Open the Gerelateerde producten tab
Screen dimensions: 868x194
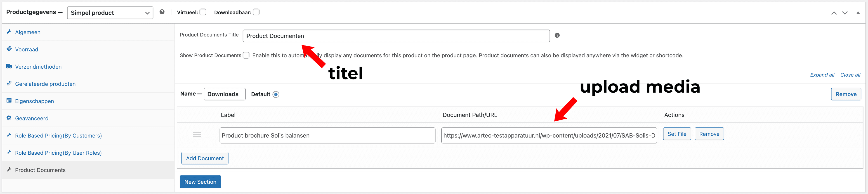pos(88,84)
